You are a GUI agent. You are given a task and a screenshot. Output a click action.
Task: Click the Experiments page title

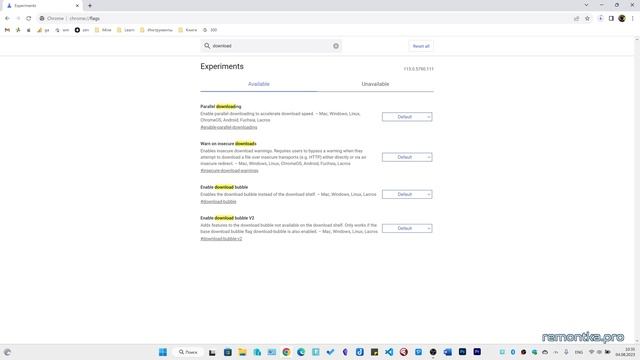(222, 67)
